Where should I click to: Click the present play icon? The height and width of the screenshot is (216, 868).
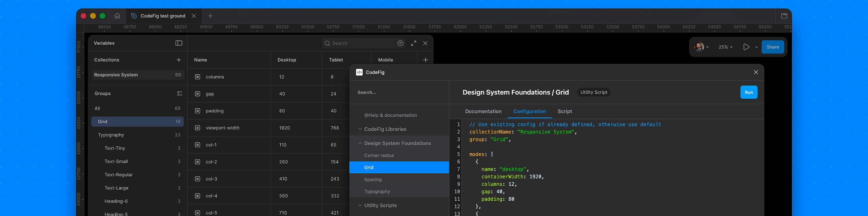click(x=746, y=47)
